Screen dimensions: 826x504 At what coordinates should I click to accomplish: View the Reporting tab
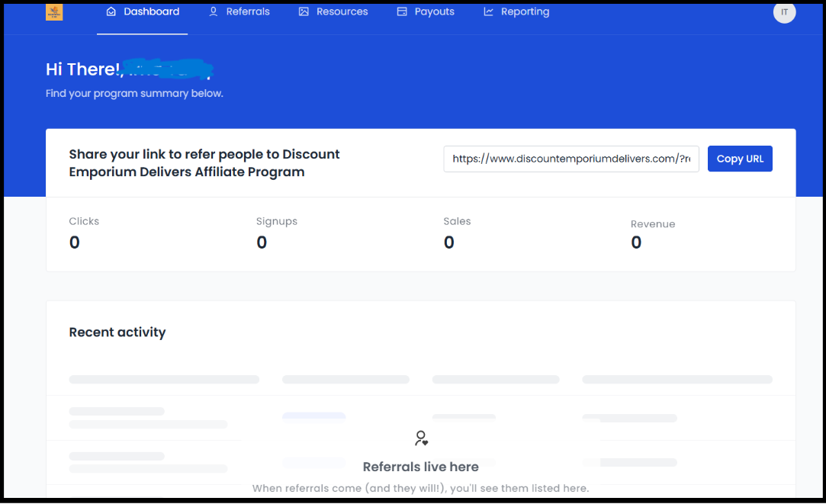pos(517,11)
